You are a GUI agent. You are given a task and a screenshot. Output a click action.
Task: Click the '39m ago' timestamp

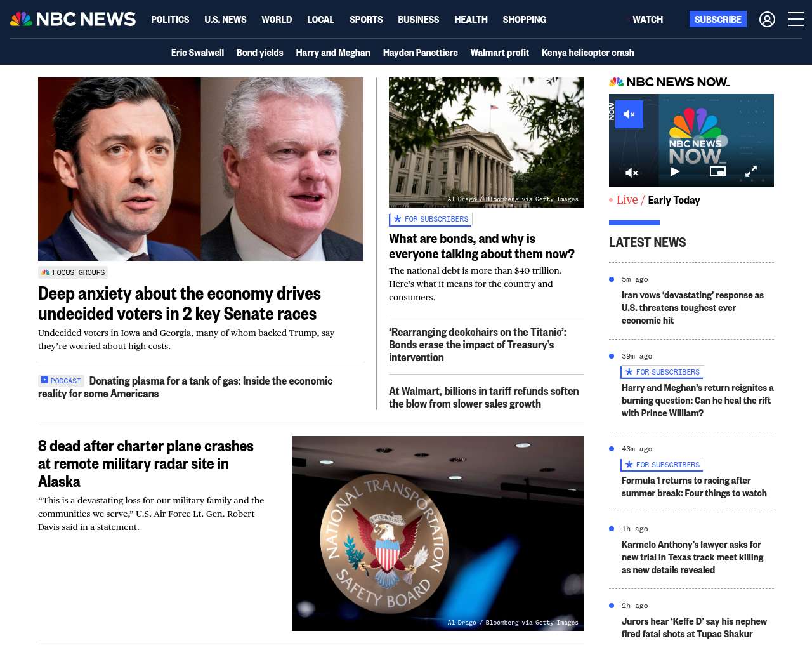(x=637, y=356)
